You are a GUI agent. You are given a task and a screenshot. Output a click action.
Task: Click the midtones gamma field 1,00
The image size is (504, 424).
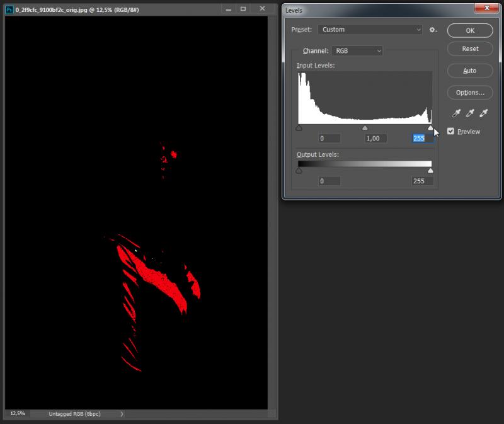click(375, 139)
